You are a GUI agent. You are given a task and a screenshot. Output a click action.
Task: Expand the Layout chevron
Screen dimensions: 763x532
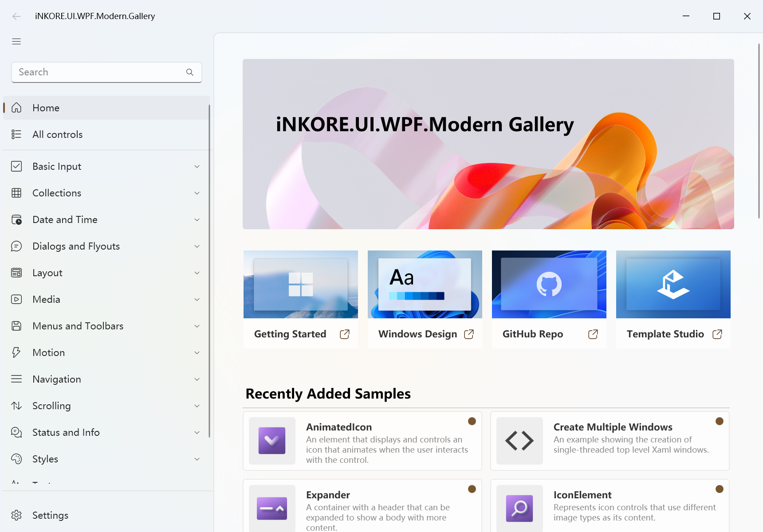click(x=197, y=273)
